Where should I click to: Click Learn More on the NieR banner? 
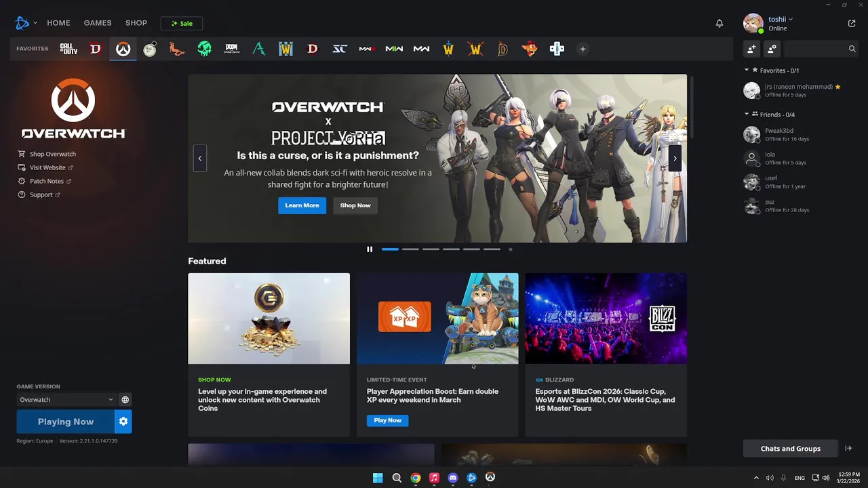click(x=302, y=205)
